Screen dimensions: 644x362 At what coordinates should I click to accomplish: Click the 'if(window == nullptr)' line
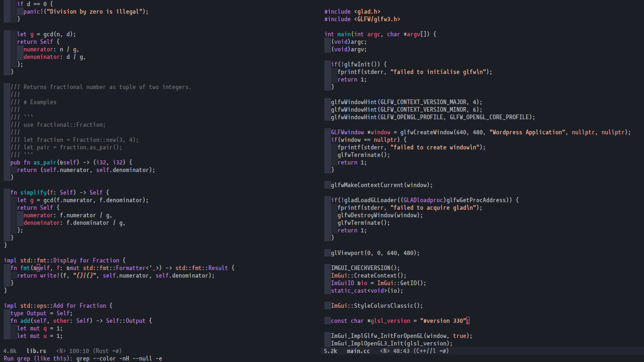pyautogui.click(x=369, y=140)
